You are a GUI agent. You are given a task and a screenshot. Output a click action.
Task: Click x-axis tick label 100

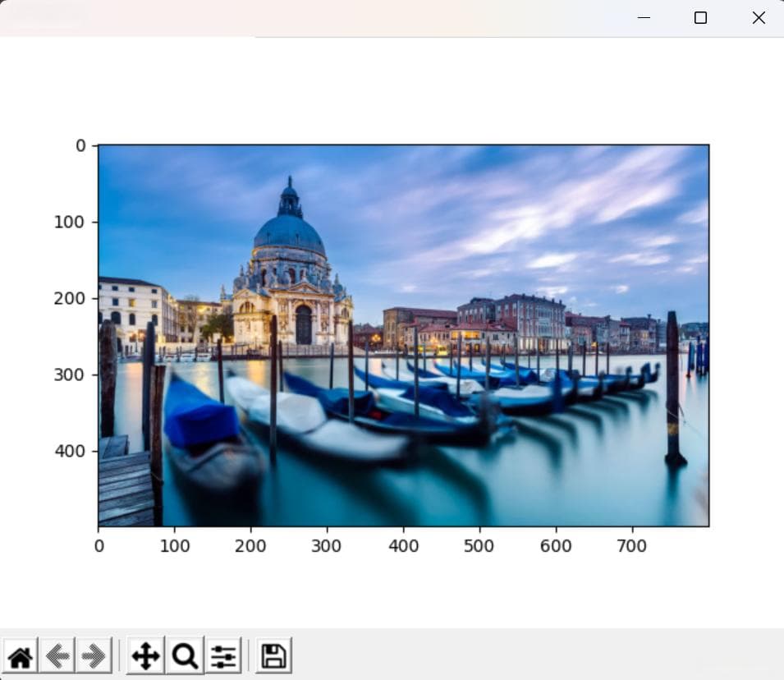pos(175,546)
